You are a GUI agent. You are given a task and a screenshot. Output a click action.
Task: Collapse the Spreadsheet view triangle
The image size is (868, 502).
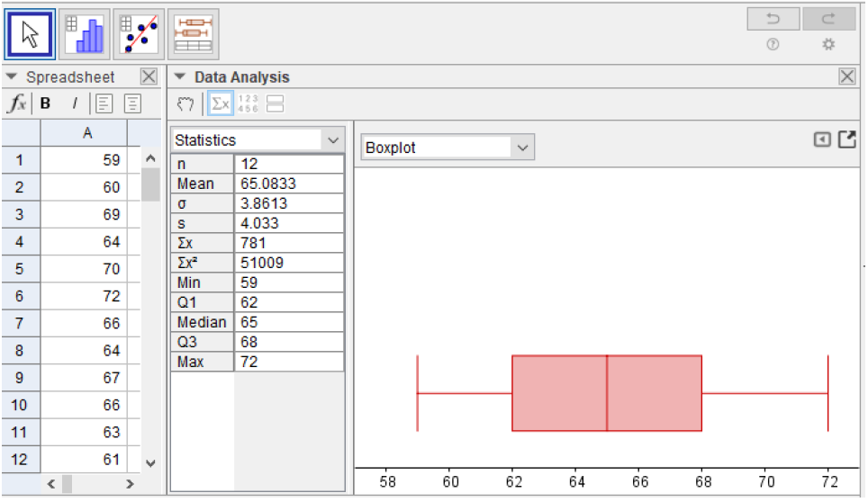pos(12,76)
